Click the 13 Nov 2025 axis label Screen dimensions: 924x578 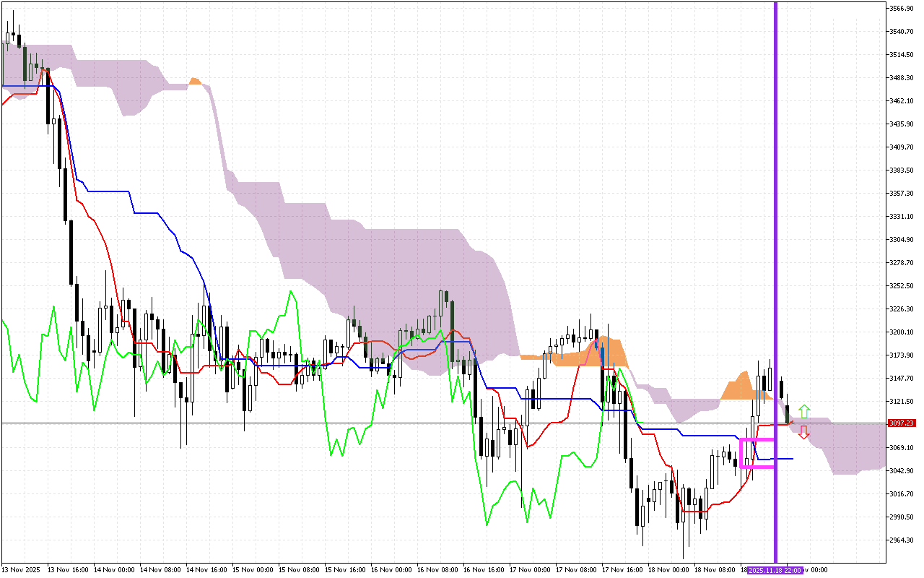(20, 569)
